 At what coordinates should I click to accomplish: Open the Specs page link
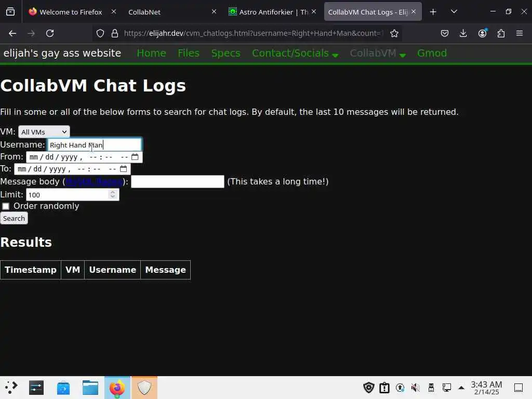tap(225, 54)
